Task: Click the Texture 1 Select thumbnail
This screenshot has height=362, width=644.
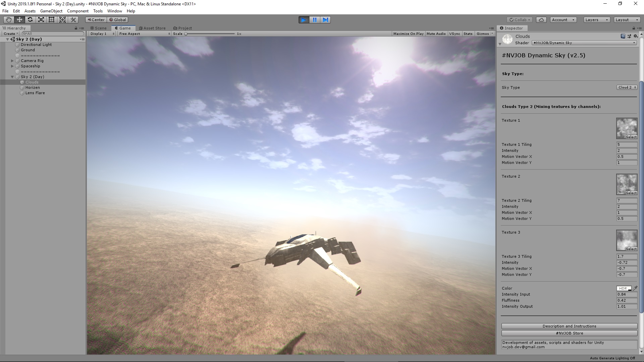Action: (x=626, y=128)
